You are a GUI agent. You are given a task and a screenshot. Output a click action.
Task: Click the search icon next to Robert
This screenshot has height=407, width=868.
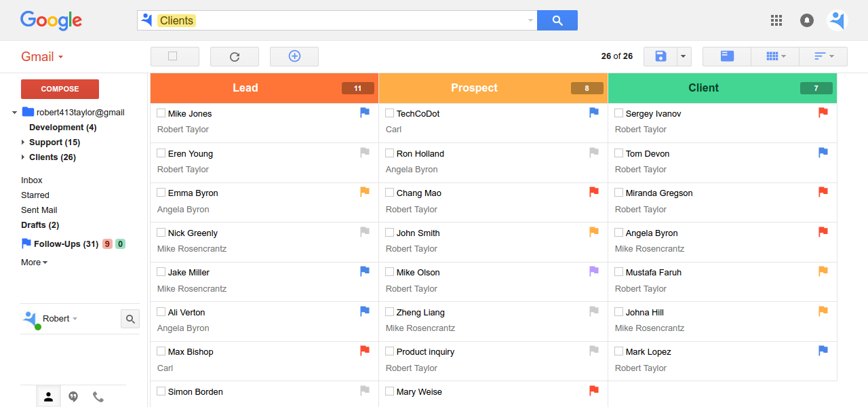[130, 319]
